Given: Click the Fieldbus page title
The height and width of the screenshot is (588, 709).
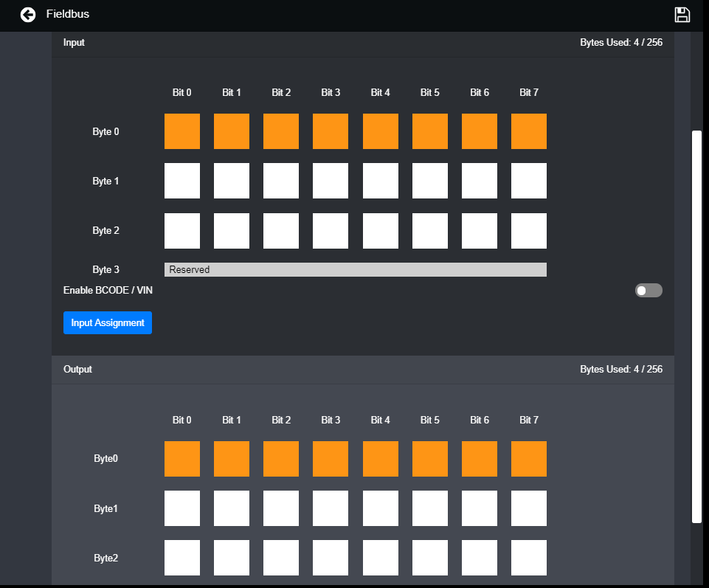Looking at the screenshot, I should [x=68, y=14].
